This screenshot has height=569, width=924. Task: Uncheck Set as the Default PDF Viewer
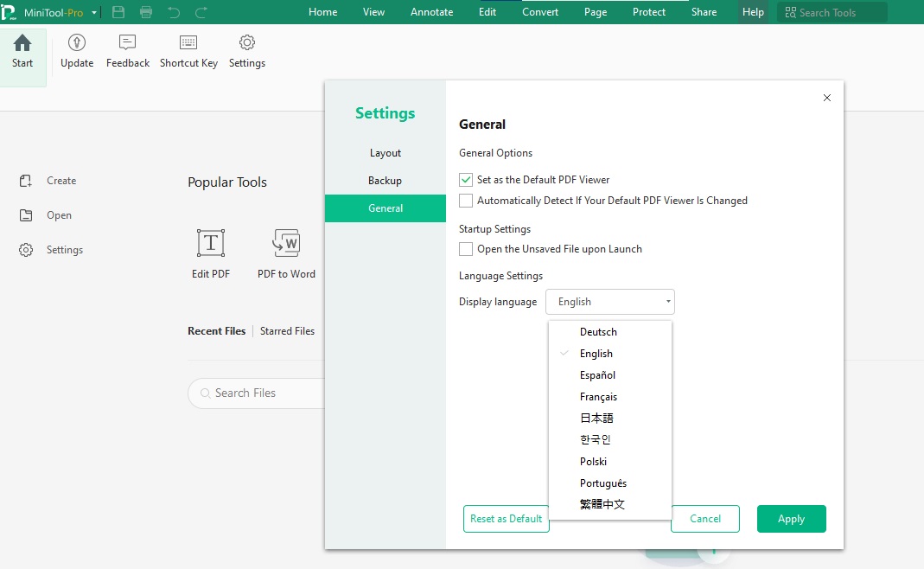point(467,180)
